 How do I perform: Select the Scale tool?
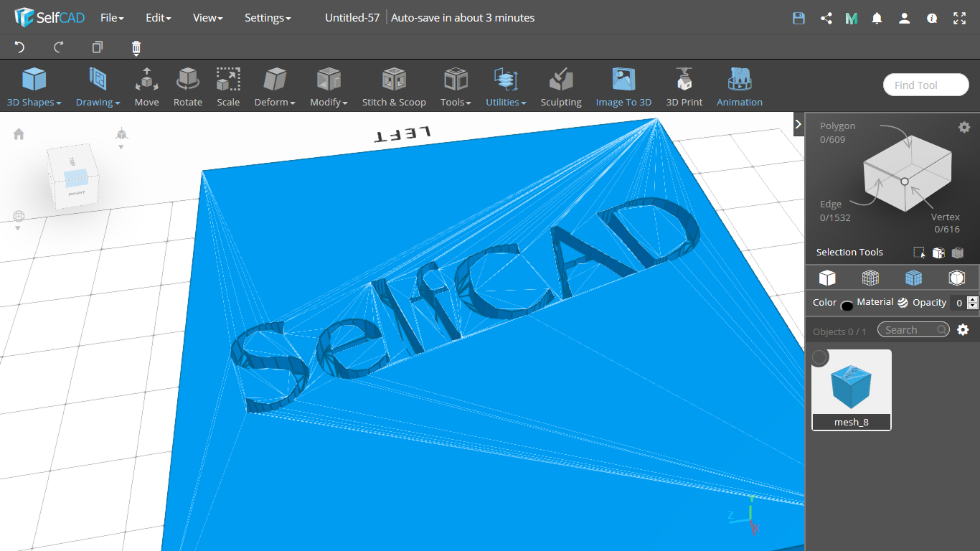228,87
